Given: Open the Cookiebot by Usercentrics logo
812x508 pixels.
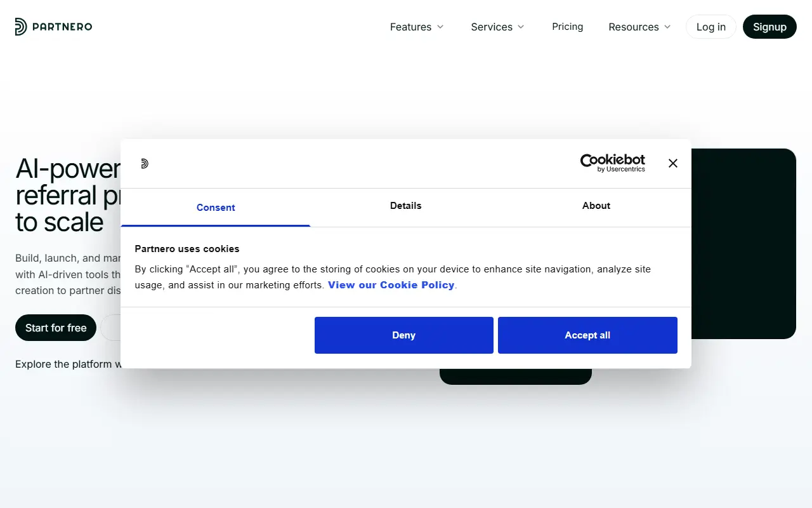Looking at the screenshot, I should (613, 163).
